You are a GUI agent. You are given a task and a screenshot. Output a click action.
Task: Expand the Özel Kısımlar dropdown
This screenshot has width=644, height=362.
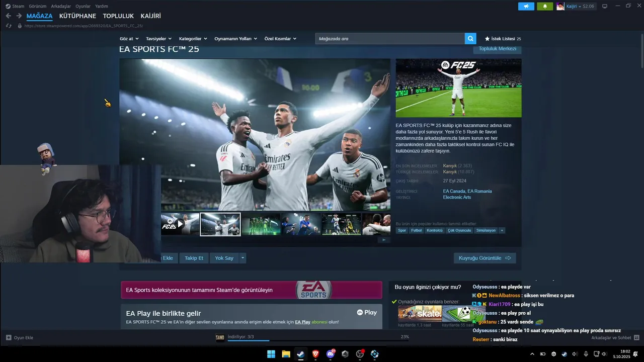281,39
